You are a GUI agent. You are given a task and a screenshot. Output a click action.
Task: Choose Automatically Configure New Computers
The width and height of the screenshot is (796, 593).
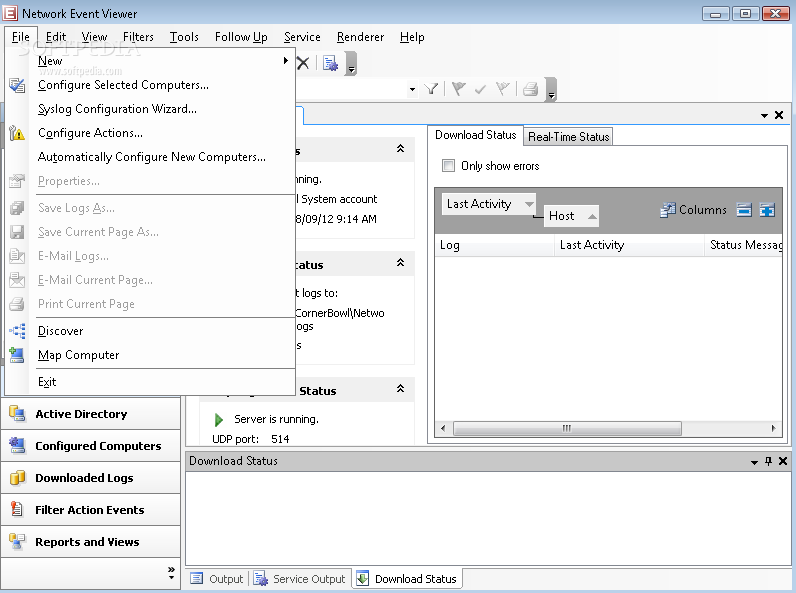click(x=152, y=157)
